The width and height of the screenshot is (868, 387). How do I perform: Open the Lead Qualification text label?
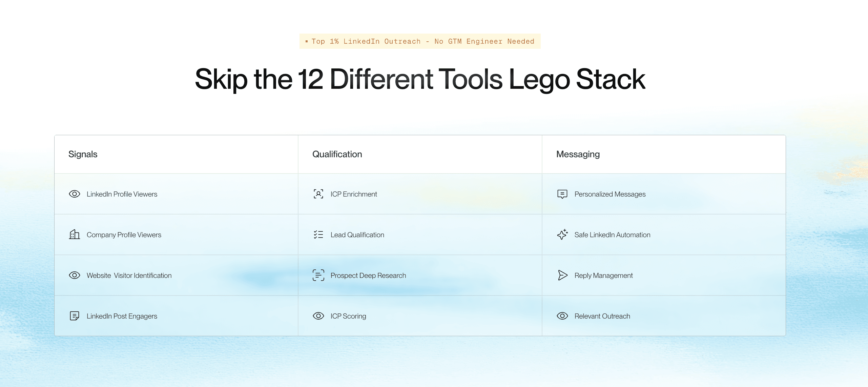(357, 235)
